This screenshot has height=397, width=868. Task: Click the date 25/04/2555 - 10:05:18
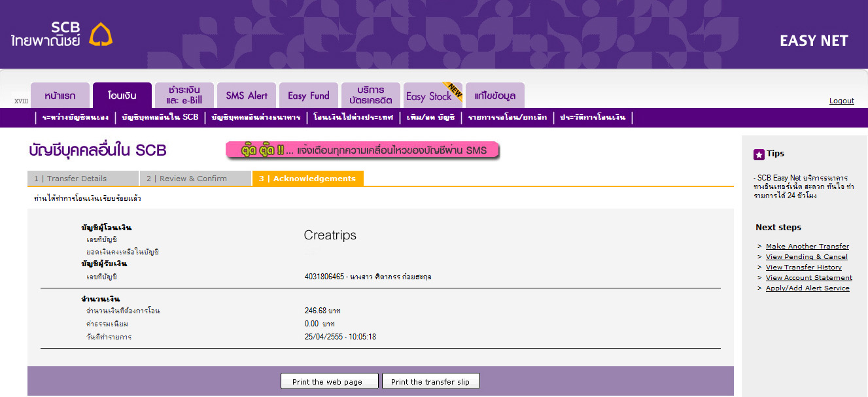click(340, 337)
